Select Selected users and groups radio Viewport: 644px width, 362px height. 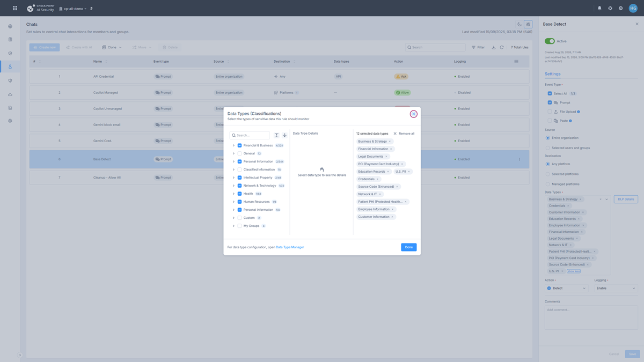point(547,147)
